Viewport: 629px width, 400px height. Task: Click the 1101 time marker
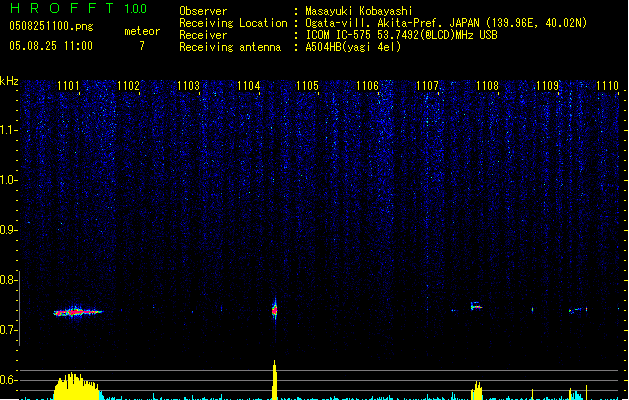click(68, 86)
